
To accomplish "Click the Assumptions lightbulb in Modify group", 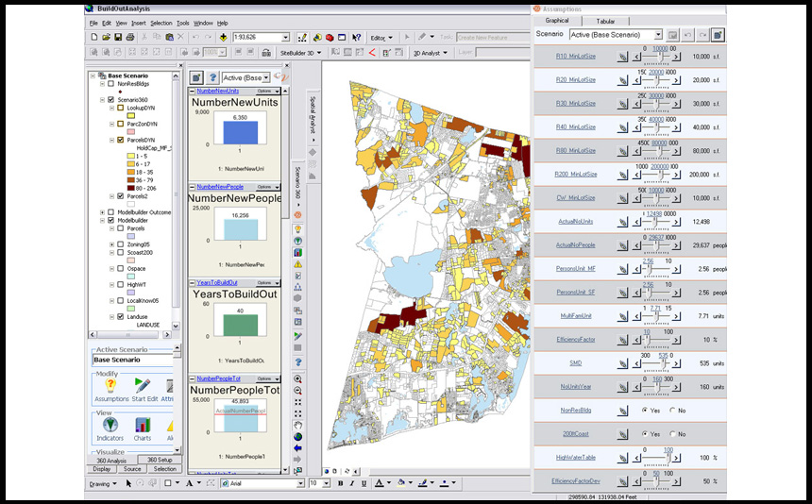I will click(x=110, y=385).
